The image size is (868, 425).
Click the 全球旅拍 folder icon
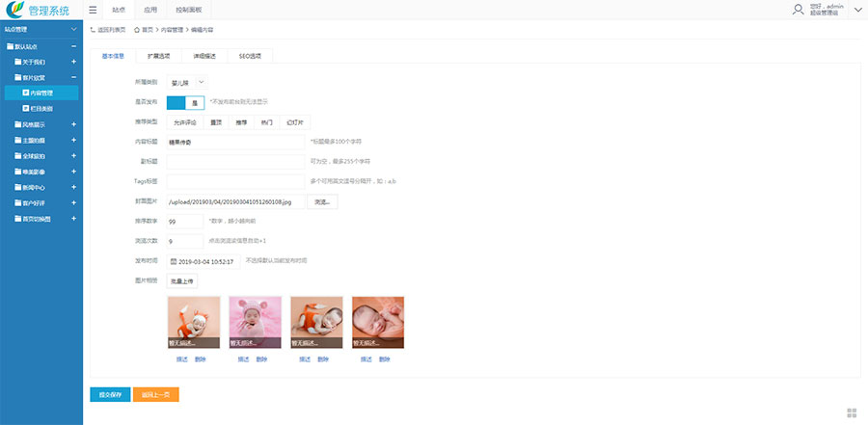click(x=17, y=156)
